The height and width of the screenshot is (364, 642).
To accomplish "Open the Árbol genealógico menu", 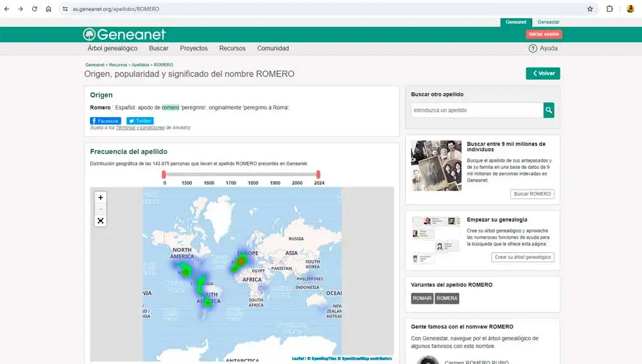I will (x=112, y=49).
